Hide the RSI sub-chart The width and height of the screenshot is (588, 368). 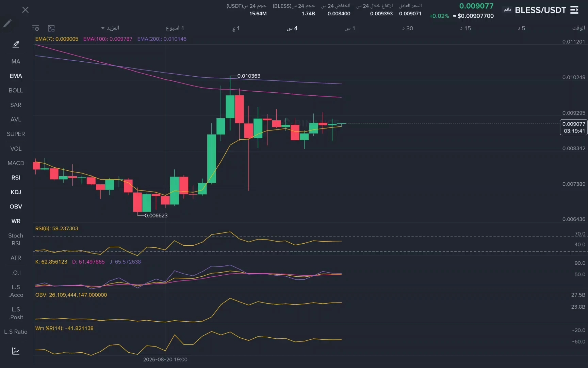click(x=16, y=178)
